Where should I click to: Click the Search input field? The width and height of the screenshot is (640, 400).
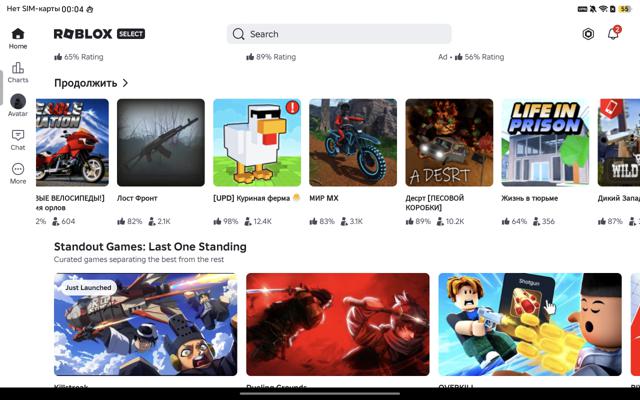339,34
